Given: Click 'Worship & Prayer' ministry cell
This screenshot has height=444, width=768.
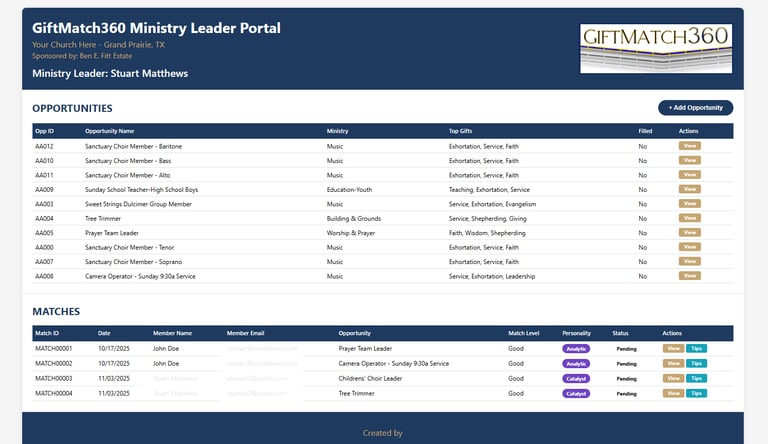Looking at the screenshot, I should click(x=351, y=233).
